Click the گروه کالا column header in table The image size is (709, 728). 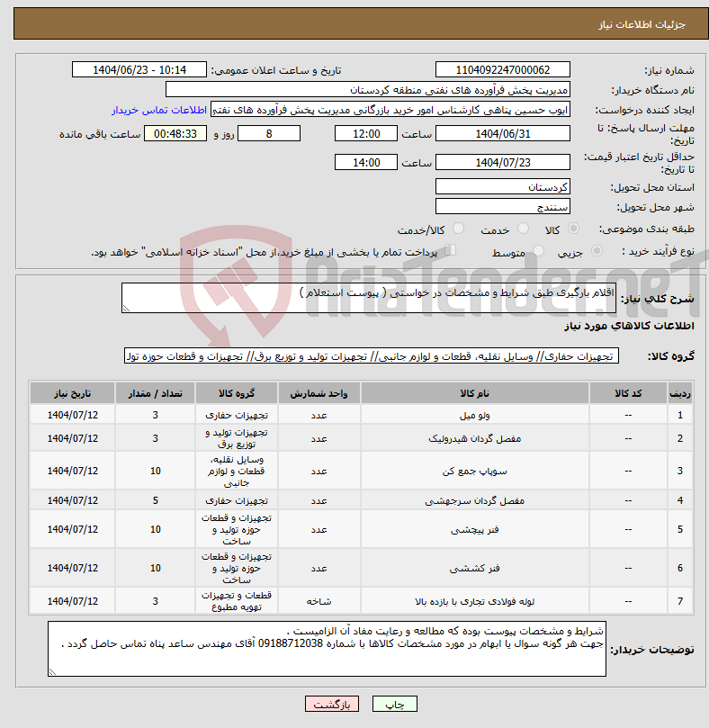[237, 393]
